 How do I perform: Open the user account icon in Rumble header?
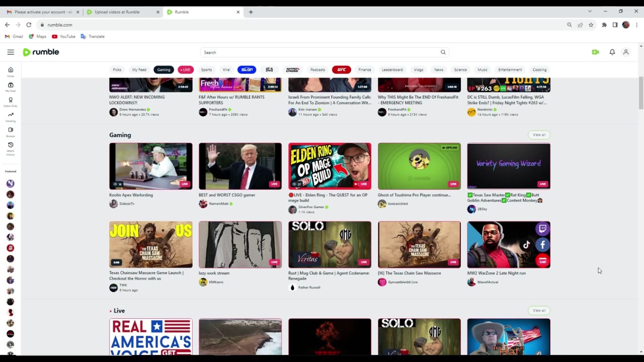626,52
